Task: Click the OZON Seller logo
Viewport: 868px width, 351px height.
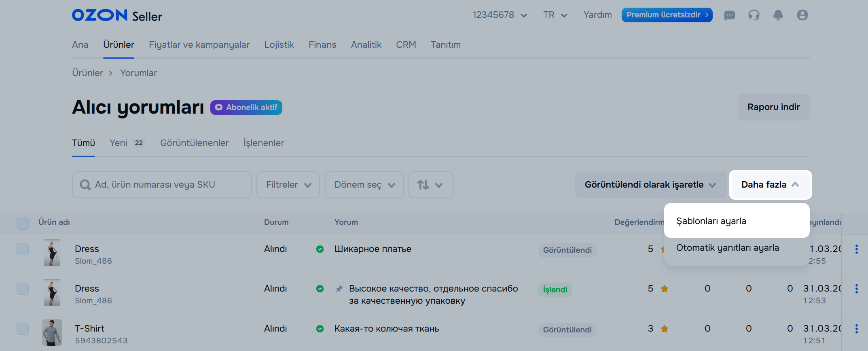Action: tap(116, 16)
